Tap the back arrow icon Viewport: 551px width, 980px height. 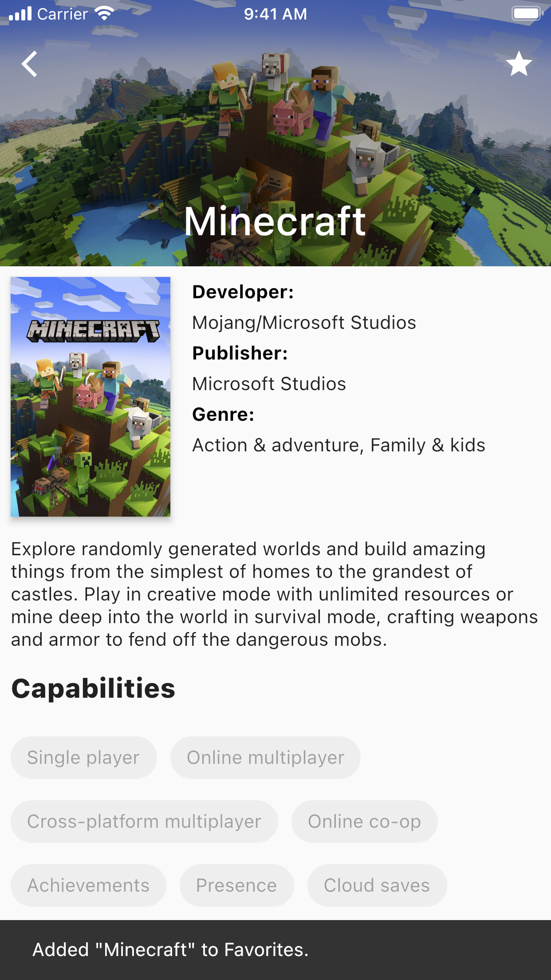click(x=29, y=64)
